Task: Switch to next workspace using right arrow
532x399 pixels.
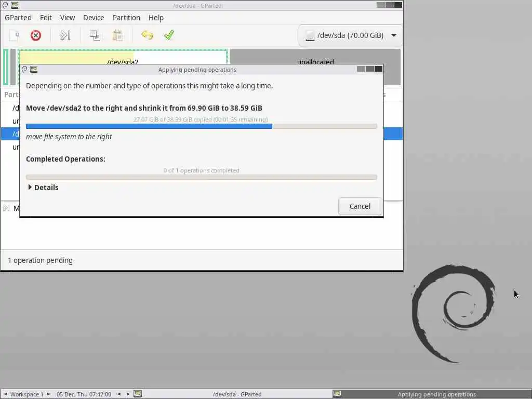Action: click(x=48, y=394)
